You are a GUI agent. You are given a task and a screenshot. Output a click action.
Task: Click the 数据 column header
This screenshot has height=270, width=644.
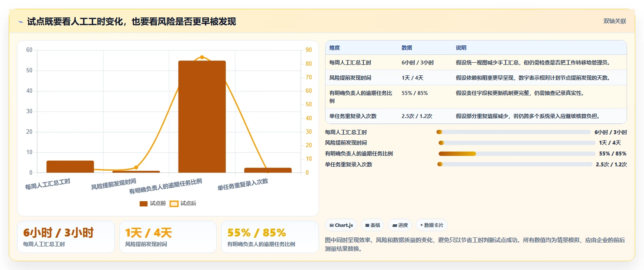(x=407, y=48)
